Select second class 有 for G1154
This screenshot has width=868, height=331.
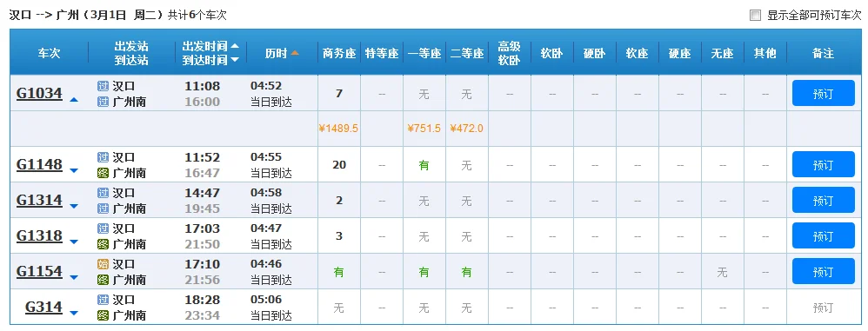[x=467, y=272]
